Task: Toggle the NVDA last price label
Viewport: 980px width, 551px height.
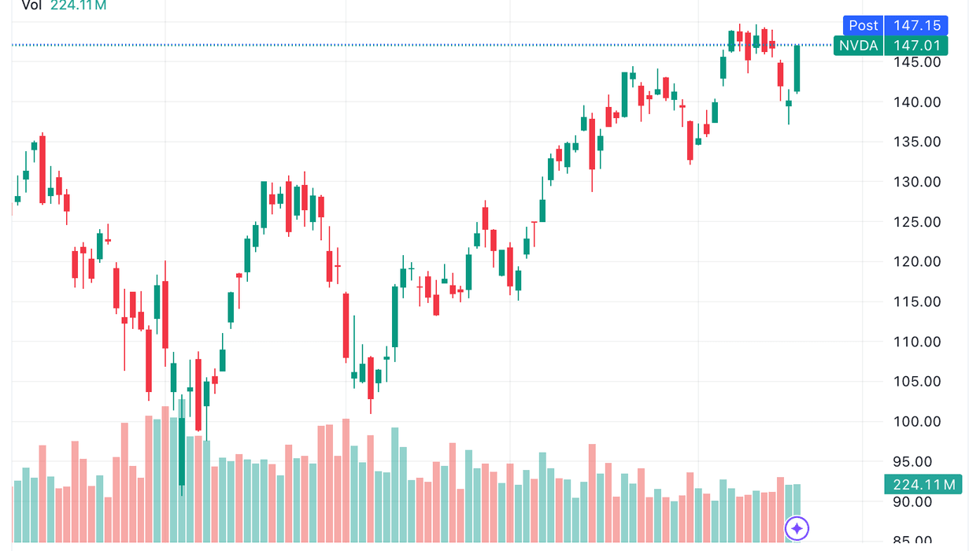Action: coord(859,46)
